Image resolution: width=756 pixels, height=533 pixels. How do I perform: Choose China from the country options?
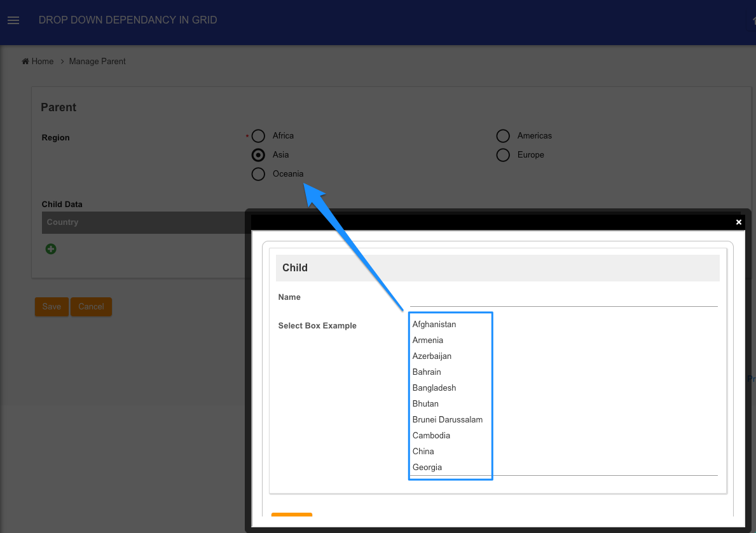[x=423, y=451]
